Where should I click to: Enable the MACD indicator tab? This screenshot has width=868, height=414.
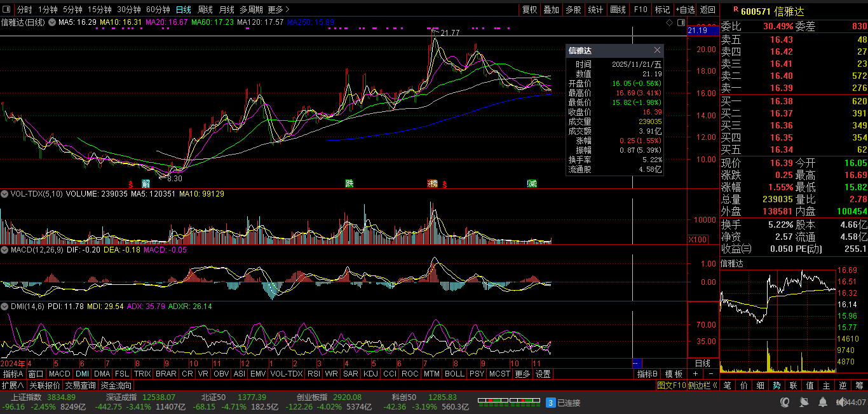(x=60, y=374)
